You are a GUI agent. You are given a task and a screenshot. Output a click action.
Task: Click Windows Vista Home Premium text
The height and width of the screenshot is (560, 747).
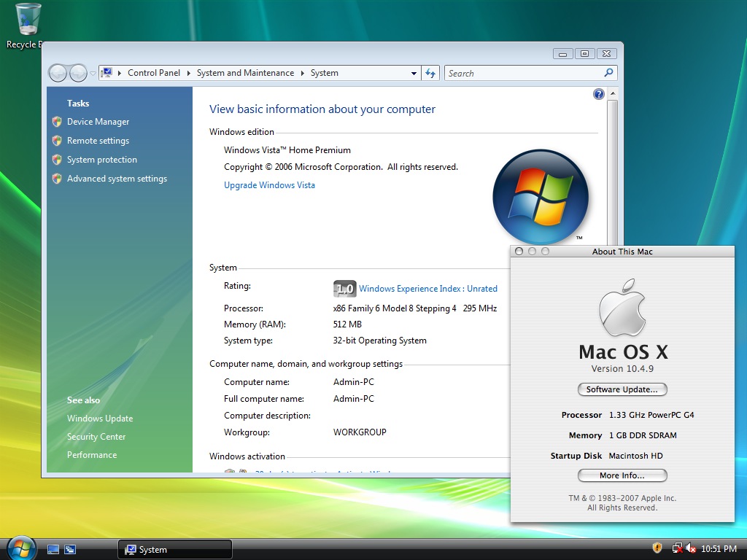coord(287,150)
